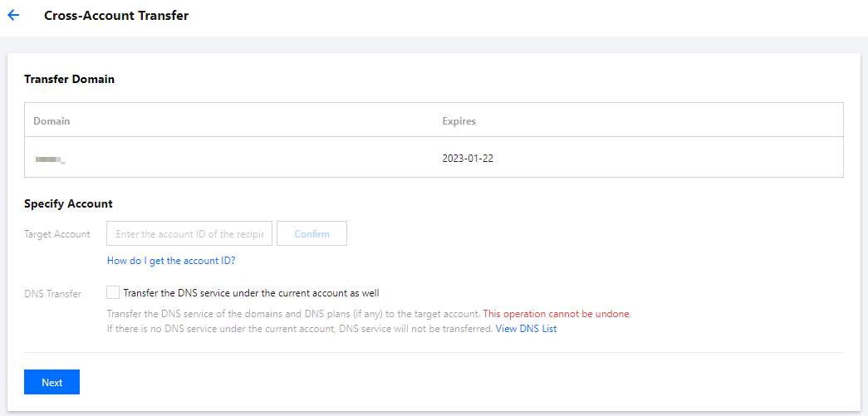Click the 2023-01-22 expiry date
This screenshot has width=868, height=416.
click(x=468, y=158)
